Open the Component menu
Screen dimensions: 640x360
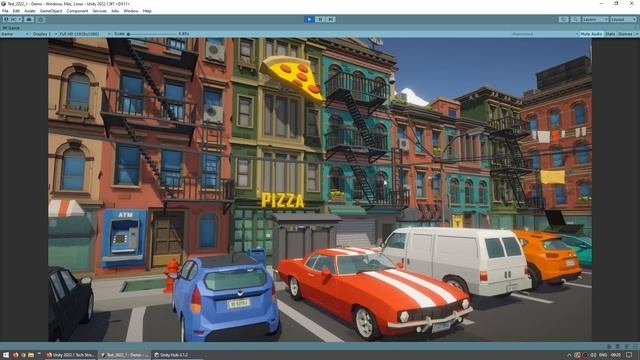click(77, 11)
